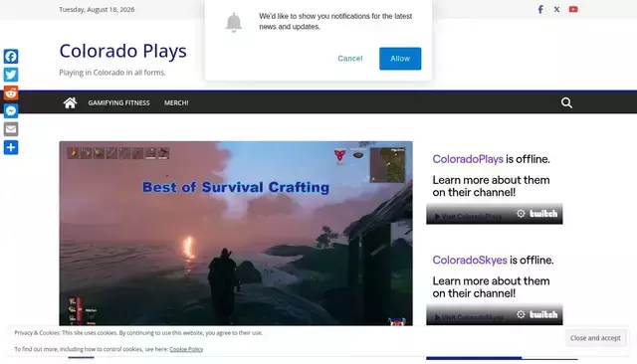Open the Best of Survival Crafting image

pos(236,234)
